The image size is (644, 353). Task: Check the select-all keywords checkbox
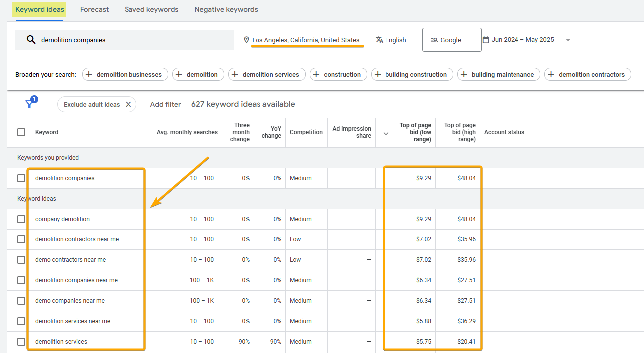click(21, 132)
